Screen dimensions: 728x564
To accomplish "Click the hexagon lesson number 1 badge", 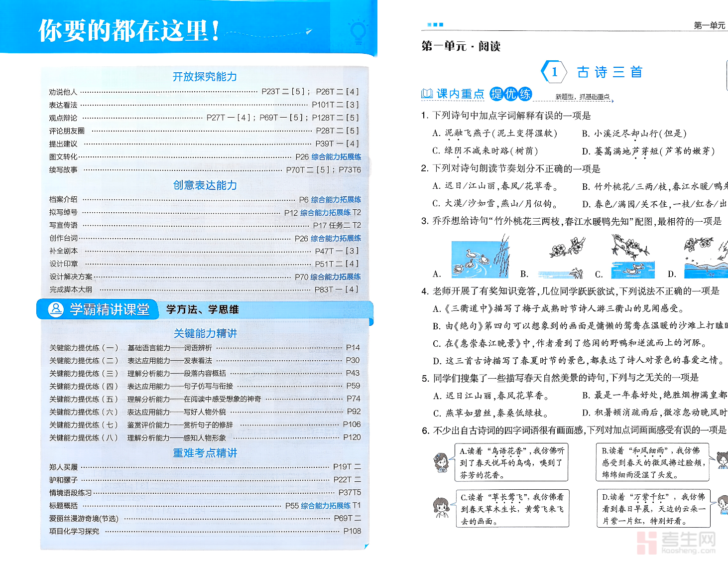I will [554, 72].
